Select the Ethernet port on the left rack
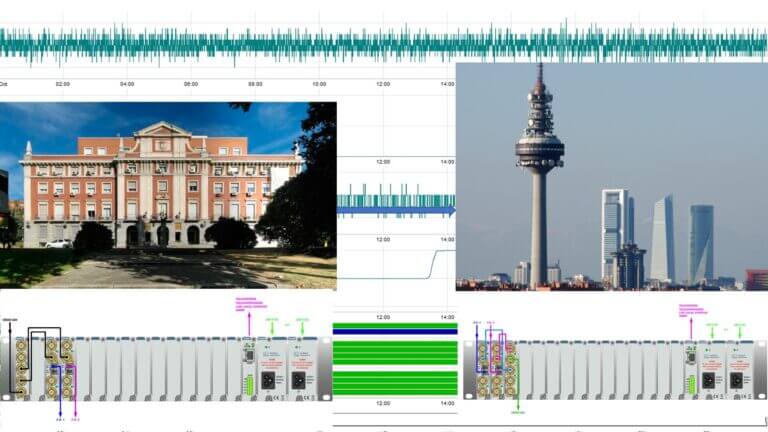This screenshot has height=432, width=768. (248, 355)
